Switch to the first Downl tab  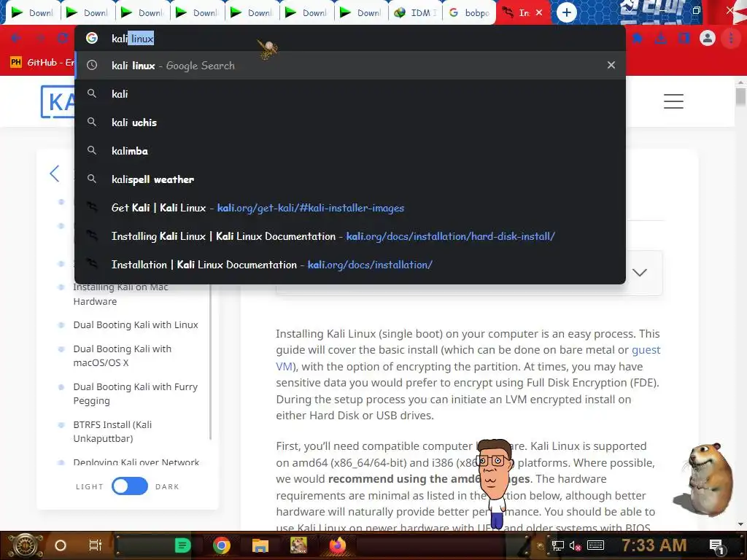(x=32, y=13)
